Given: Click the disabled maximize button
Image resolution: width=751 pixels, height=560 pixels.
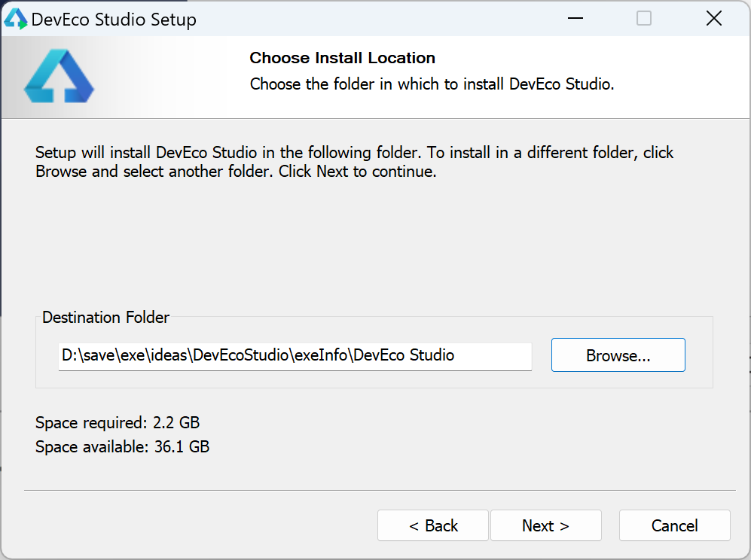Looking at the screenshot, I should pos(644,18).
